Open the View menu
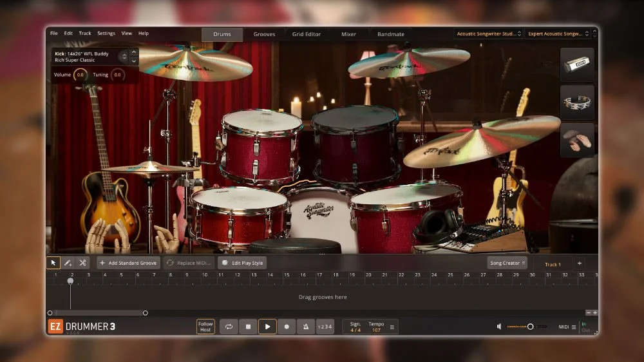The image size is (644, 362). (x=126, y=33)
